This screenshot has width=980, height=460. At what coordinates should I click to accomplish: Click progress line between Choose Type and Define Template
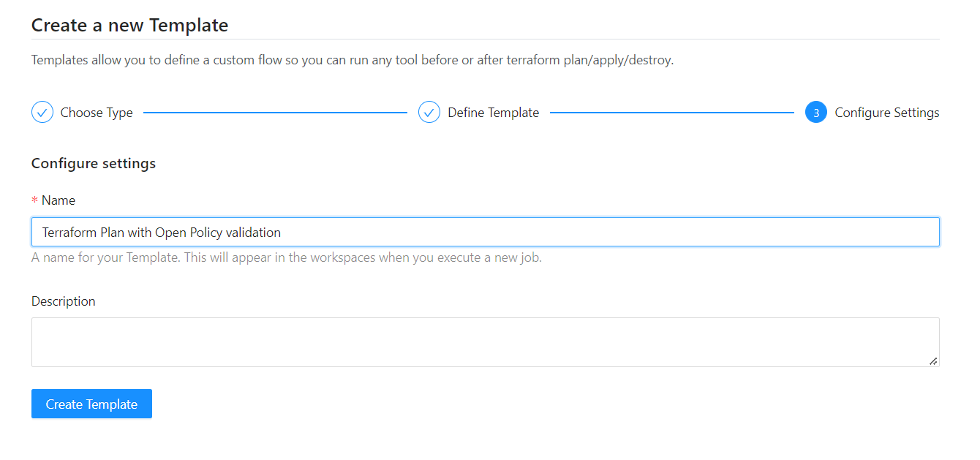tap(275, 113)
